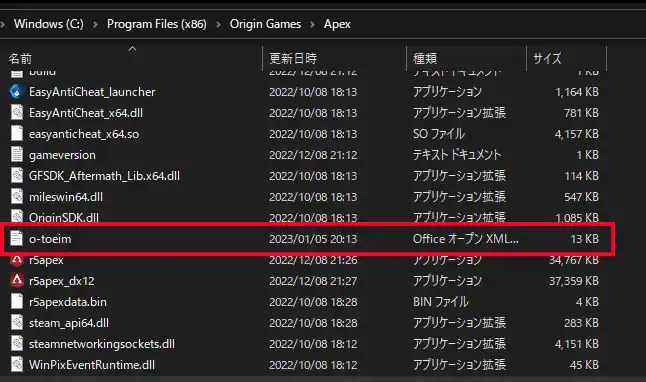Click the 547 KB size cell

point(581,197)
